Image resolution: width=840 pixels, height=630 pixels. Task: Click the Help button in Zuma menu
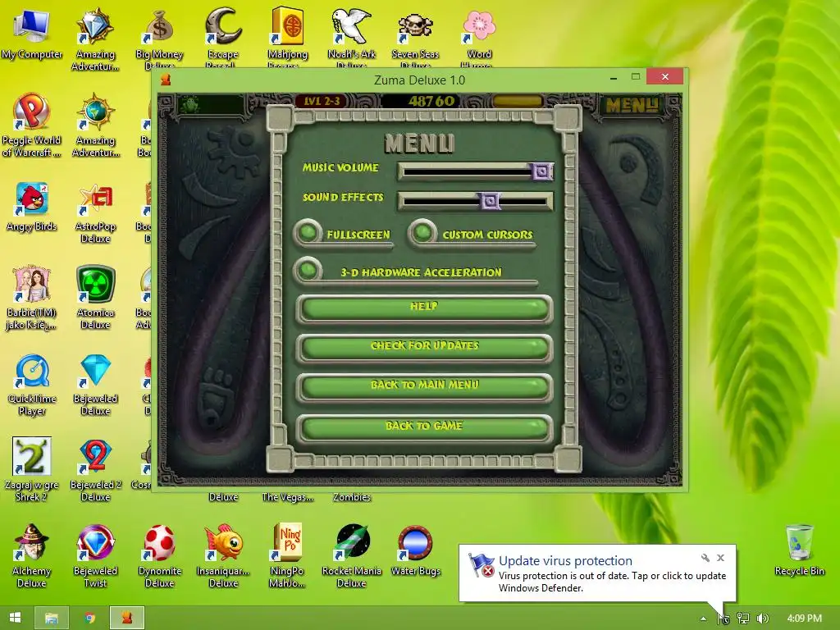click(424, 308)
